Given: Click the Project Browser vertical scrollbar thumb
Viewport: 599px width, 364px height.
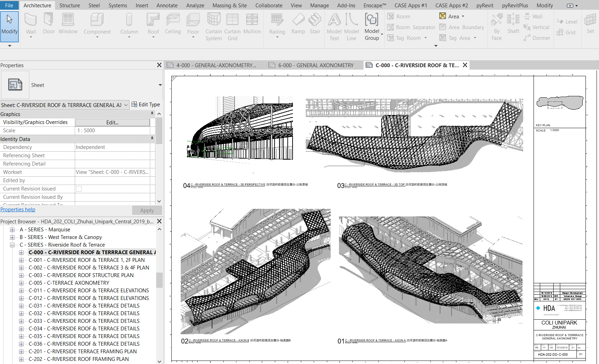Looking at the screenshot, I should point(159,280).
